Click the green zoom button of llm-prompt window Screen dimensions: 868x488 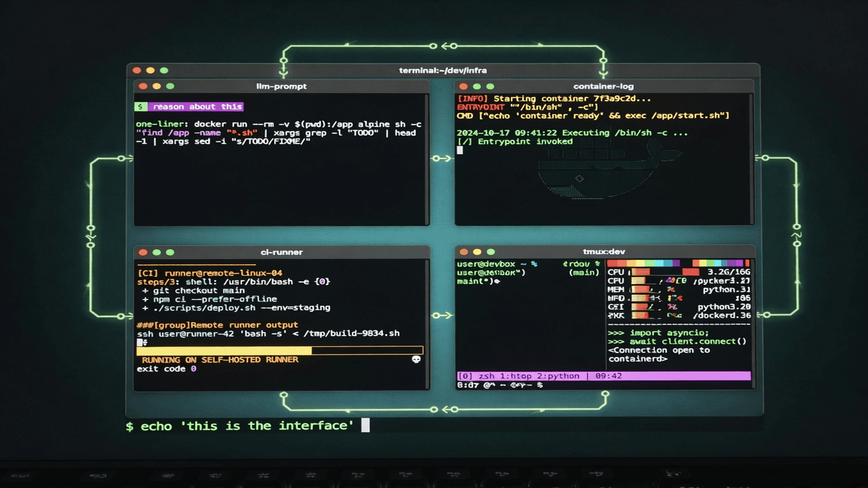click(x=170, y=86)
